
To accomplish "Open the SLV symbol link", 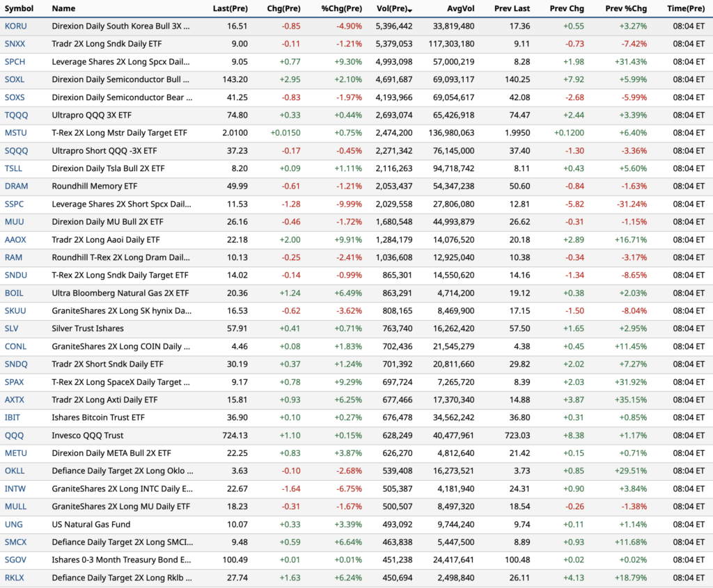I will tap(12, 328).
